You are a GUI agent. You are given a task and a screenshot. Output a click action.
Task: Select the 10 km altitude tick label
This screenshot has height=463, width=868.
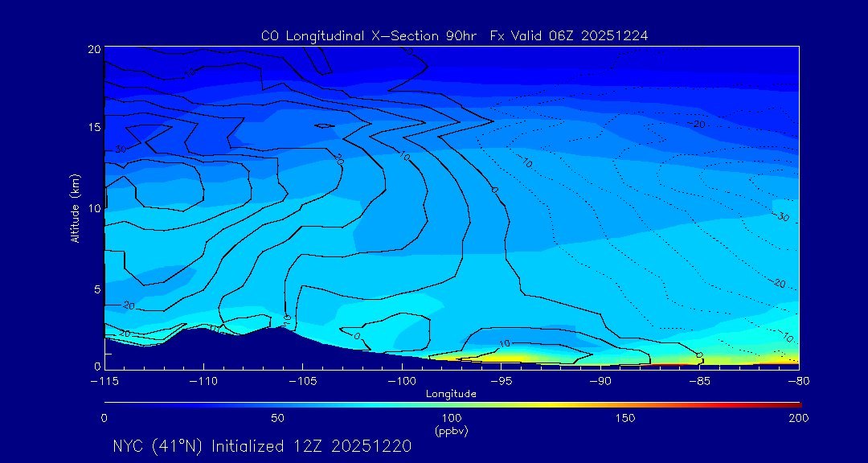pos(94,208)
